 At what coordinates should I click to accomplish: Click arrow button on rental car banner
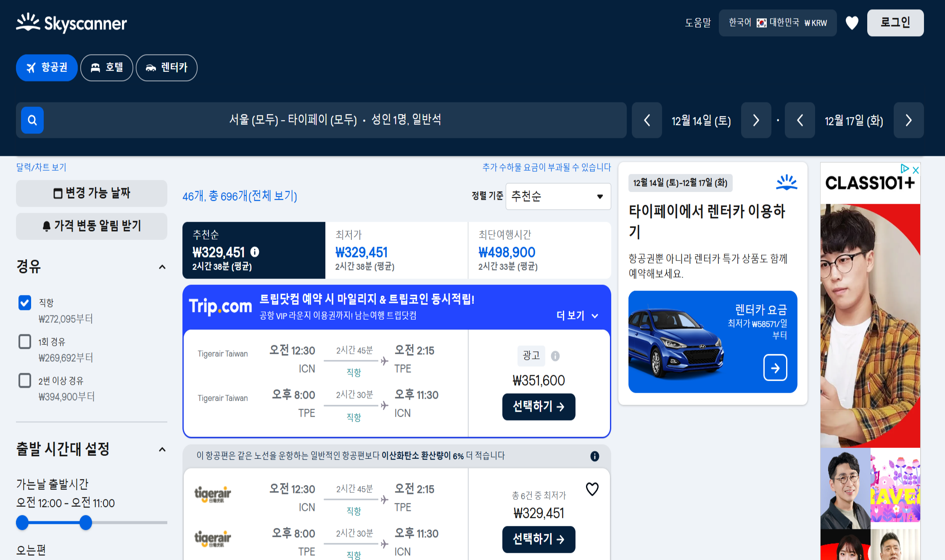point(775,368)
